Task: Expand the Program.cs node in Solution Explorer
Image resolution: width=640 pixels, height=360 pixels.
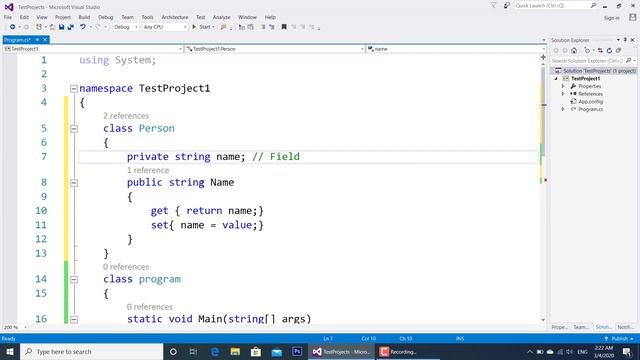Action: click(x=563, y=109)
